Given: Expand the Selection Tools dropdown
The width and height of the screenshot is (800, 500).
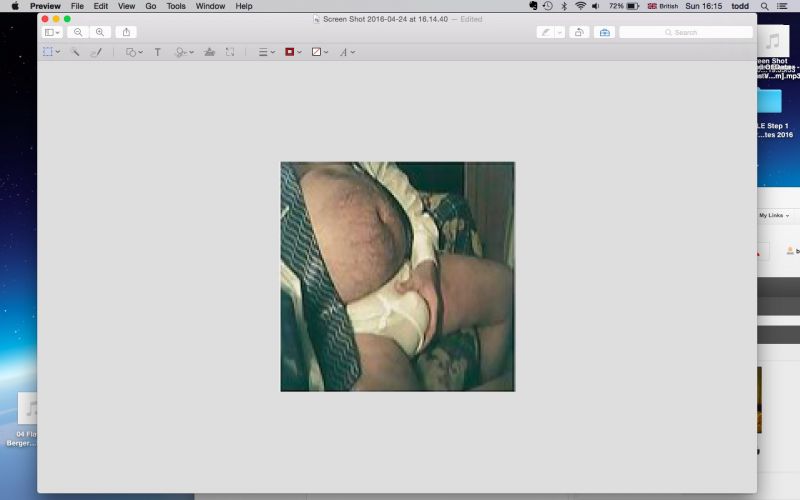Looking at the screenshot, I should (x=51, y=52).
